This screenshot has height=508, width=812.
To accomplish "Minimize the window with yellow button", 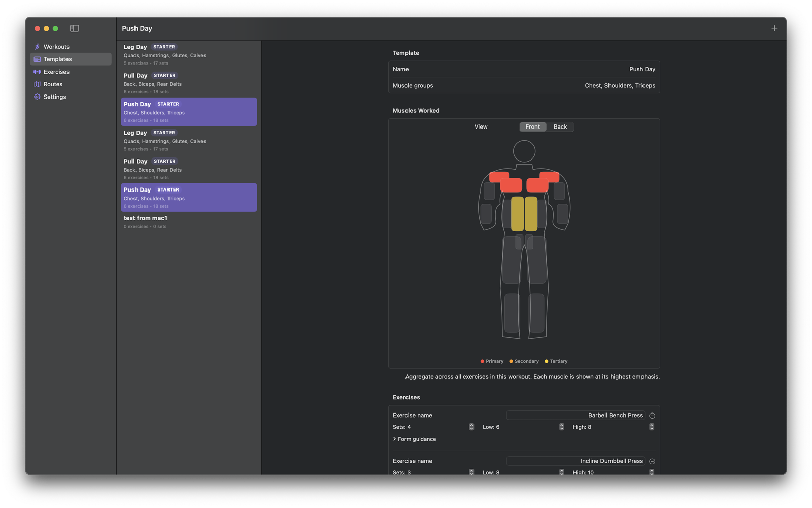I will [46, 28].
